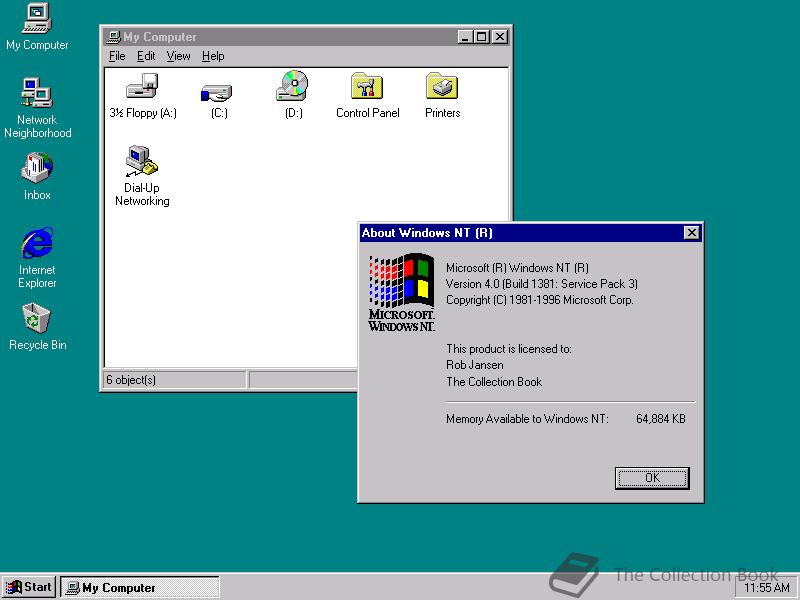
Task: Click the 11:55 AM taskbar clock
Action: pyautogui.click(x=766, y=588)
